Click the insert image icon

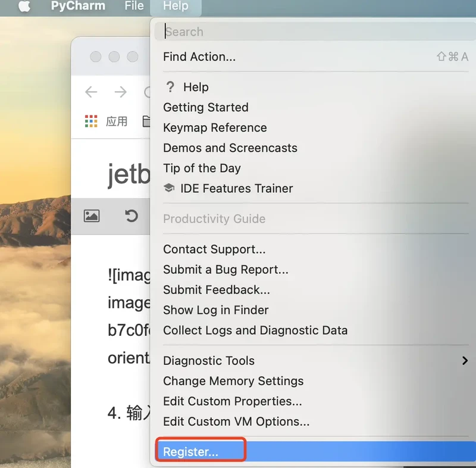point(92,216)
